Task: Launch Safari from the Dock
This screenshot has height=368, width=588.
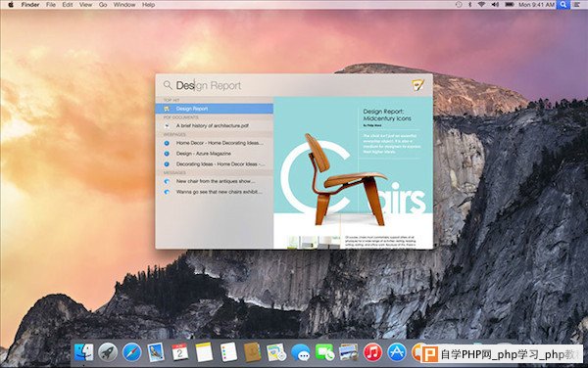Action: point(131,352)
